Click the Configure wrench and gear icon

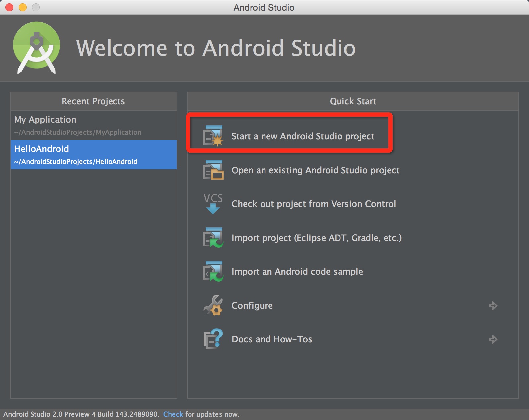pos(213,305)
